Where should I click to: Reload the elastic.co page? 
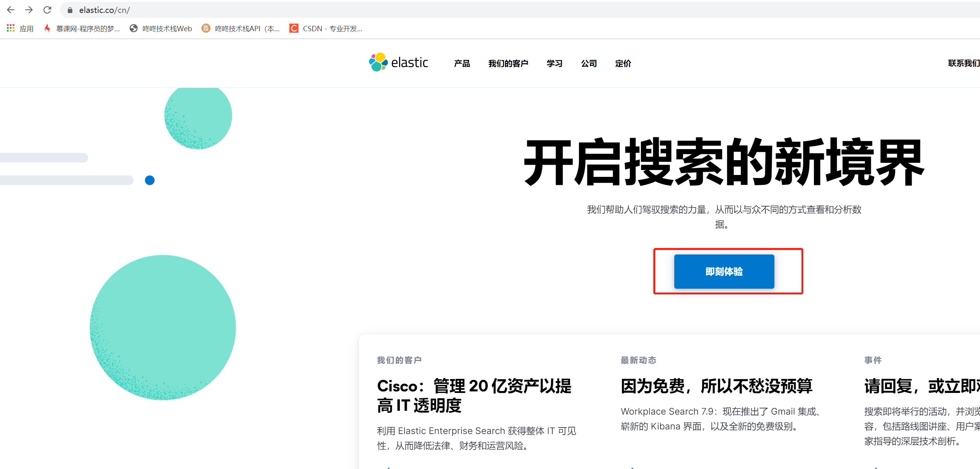click(47, 10)
